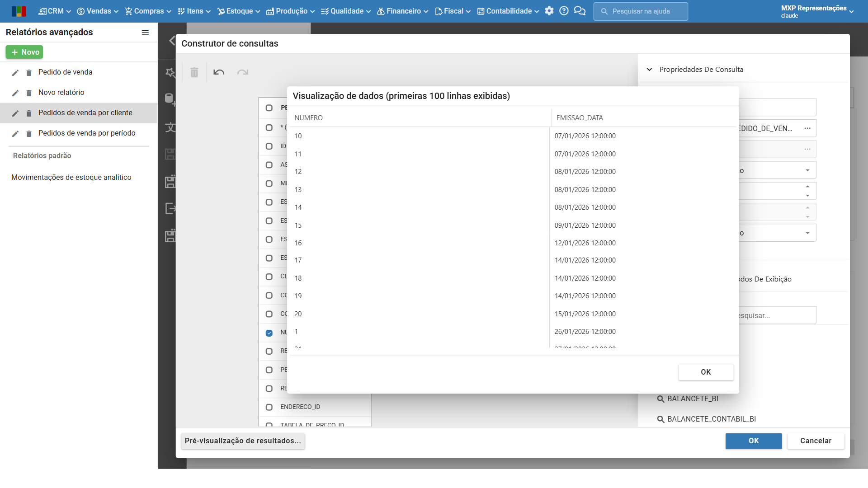Delete Pedidos de venda por período report
The height and width of the screenshot is (488, 868).
(29, 134)
